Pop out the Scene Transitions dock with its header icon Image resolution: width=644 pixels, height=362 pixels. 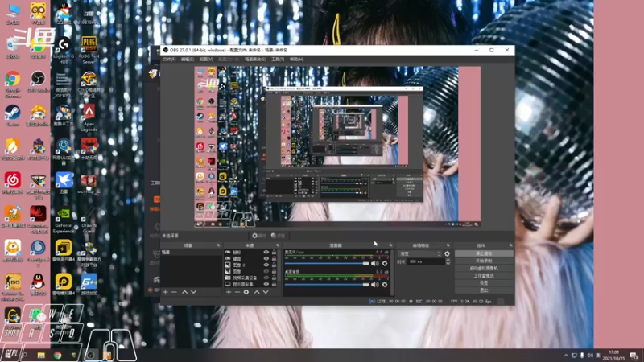(448, 245)
